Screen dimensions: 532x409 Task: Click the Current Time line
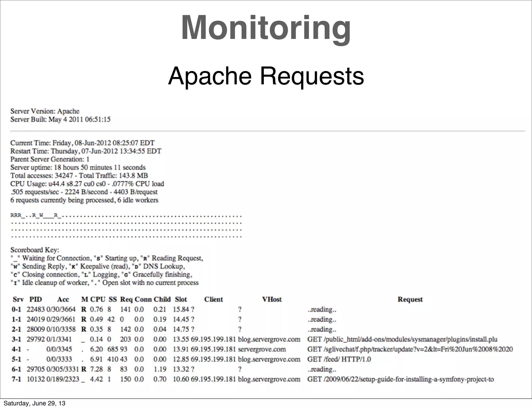[x=82, y=143]
